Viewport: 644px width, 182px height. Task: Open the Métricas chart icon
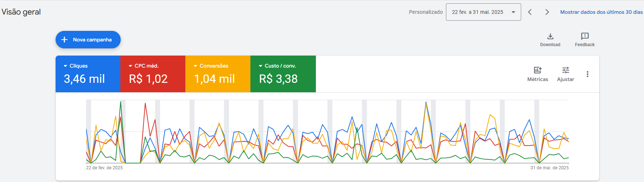coord(538,70)
